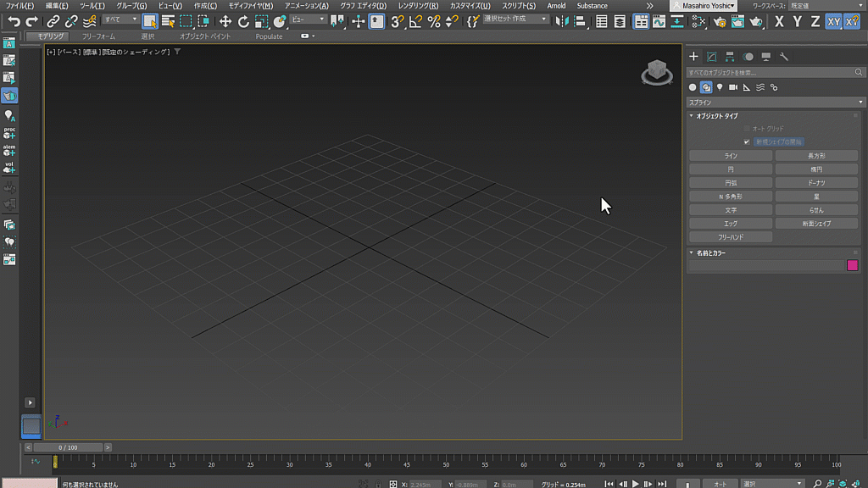Select the Cameras category icon
Screen dimensions: 868x488
pos(733,87)
